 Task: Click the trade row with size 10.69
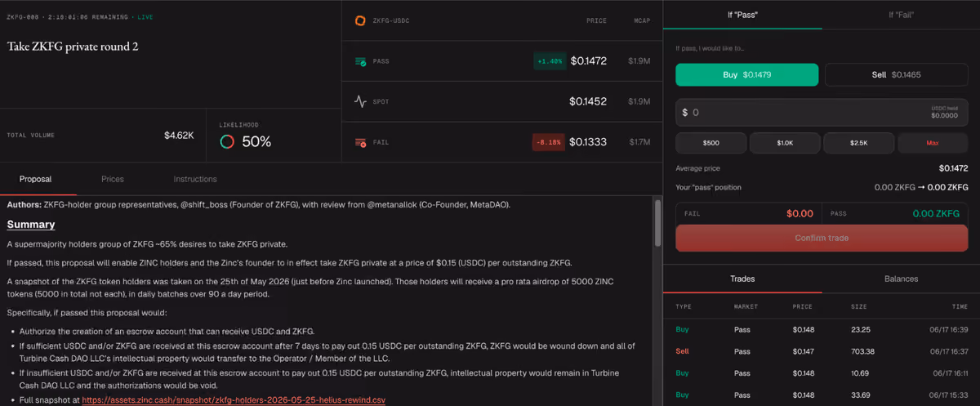[x=822, y=373]
